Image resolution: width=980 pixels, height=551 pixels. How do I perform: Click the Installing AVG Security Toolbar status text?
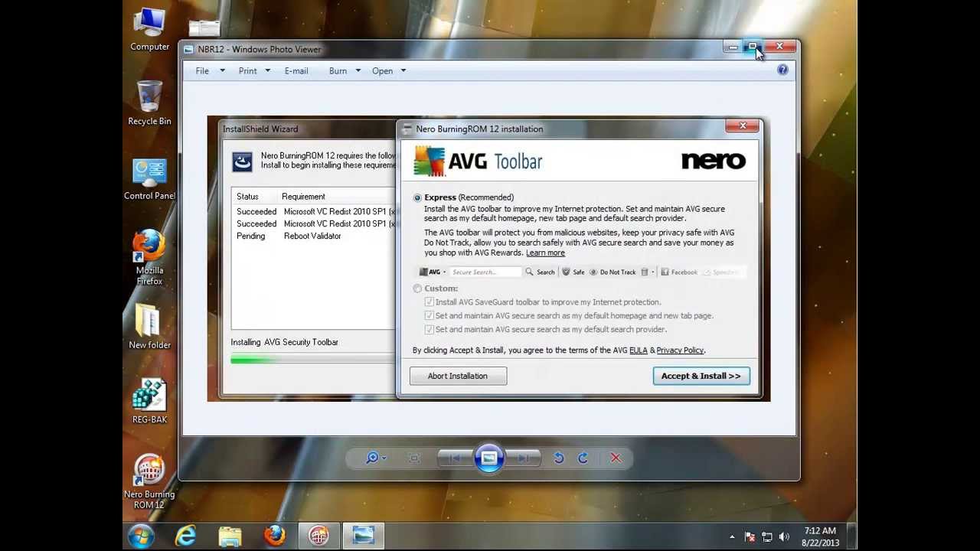tap(285, 342)
